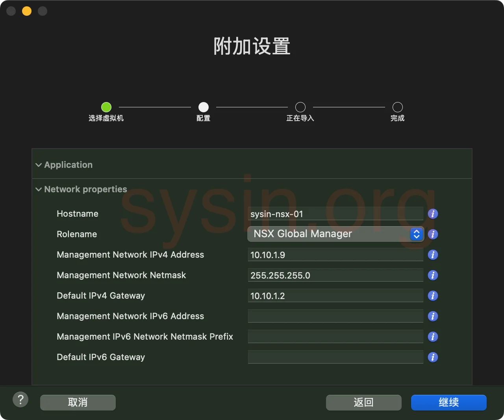Click the 继续 continue button
This screenshot has height=420, width=504.
pyautogui.click(x=449, y=403)
